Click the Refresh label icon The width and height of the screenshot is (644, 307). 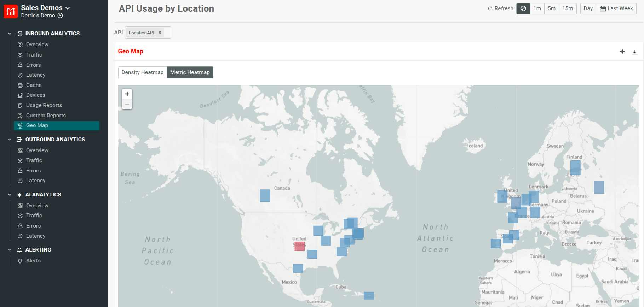point(490,8)
